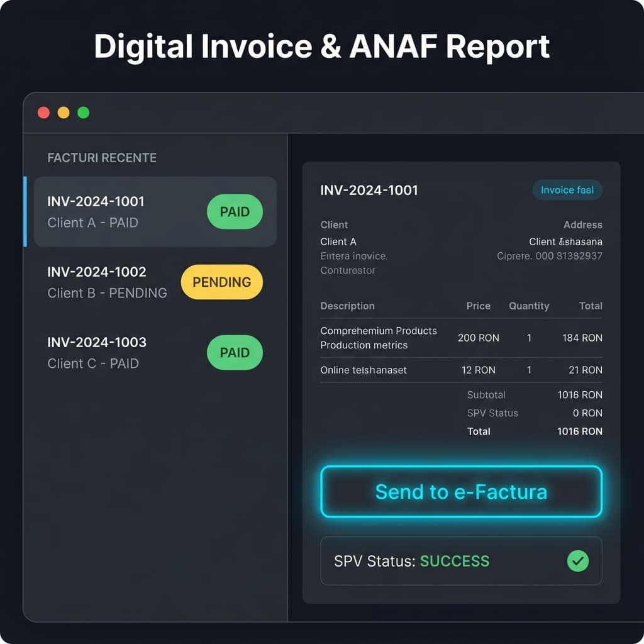Image resolution: width=644 pixels, height=644 pixels.
Task: Click the glowing cyan progress border around Send button
Action: pyautogui.click(x=461, y=468)
